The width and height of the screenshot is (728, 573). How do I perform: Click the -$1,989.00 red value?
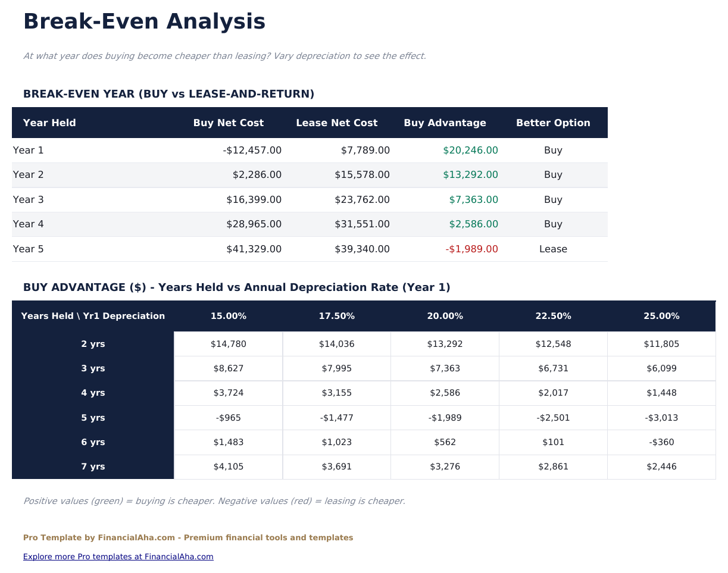coord(472,249)
